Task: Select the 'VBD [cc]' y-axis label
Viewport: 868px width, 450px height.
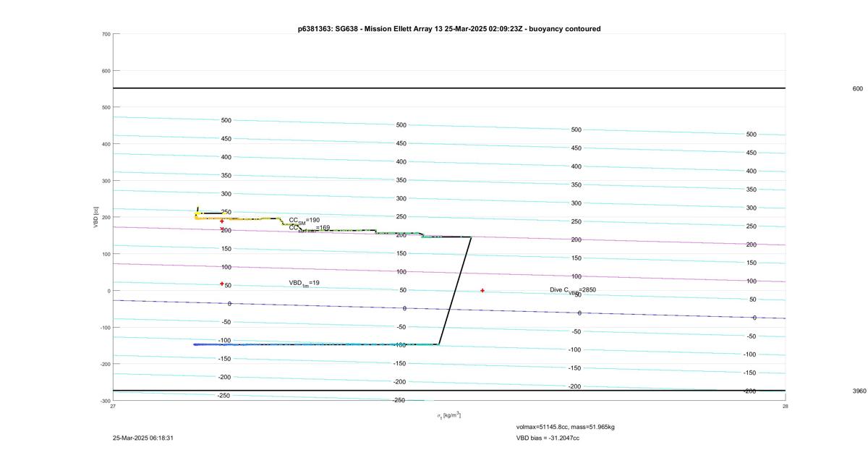Action: pos(95,217)
